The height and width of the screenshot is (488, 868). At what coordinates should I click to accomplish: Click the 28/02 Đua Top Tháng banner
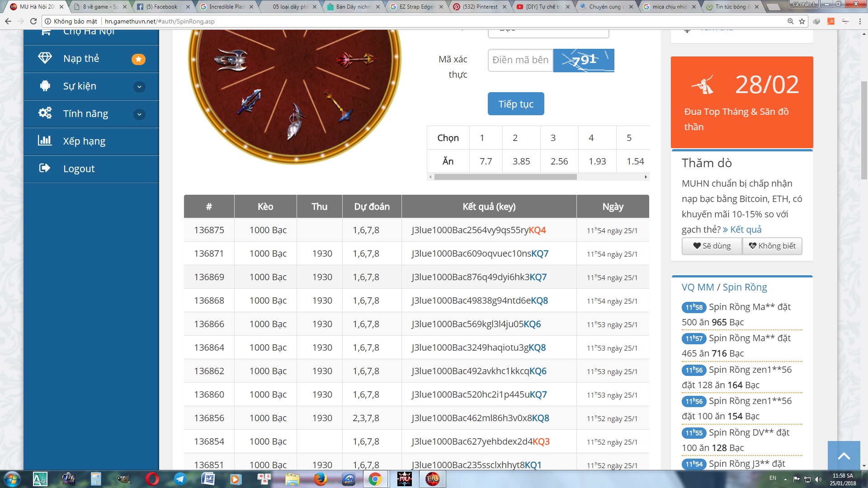(x=742, y=102)
